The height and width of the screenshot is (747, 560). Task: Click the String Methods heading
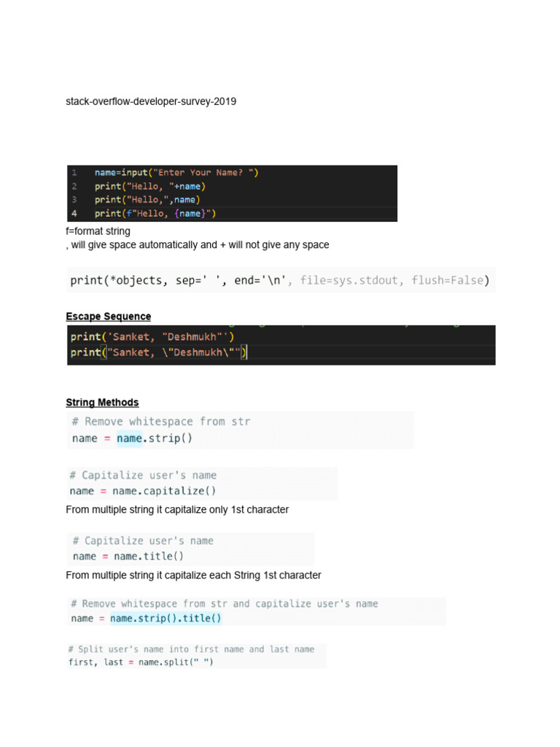pyautogui.click(x=102, y=403)
